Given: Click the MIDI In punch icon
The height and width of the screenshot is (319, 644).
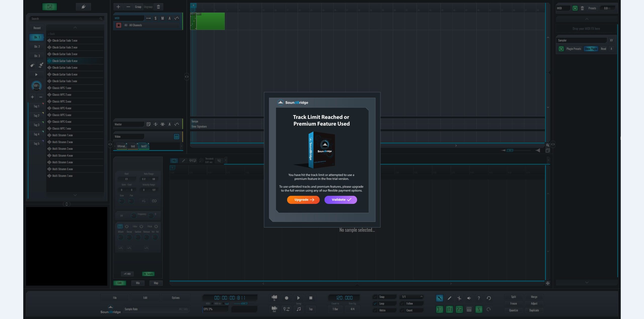Looking at the screenshot, I should coord(274,298).
